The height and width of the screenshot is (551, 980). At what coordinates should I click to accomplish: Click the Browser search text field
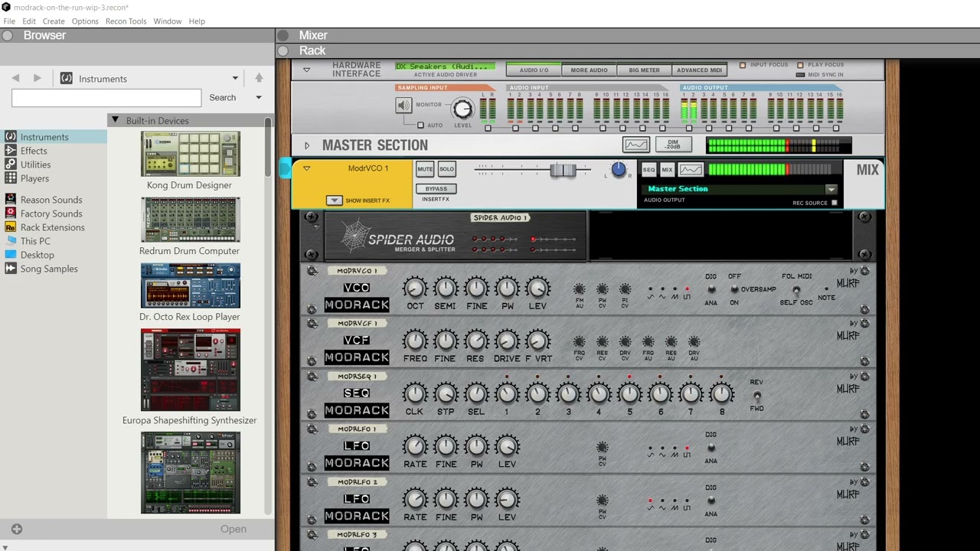(106, 97)
